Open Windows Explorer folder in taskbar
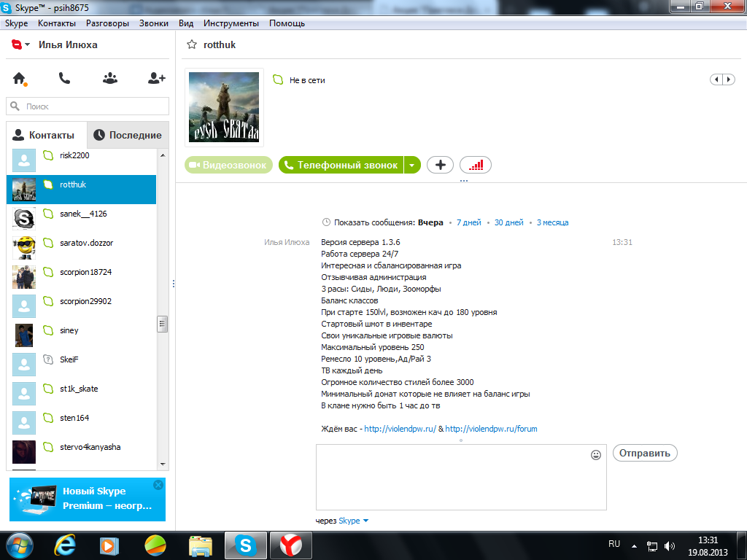 (201, 545)
